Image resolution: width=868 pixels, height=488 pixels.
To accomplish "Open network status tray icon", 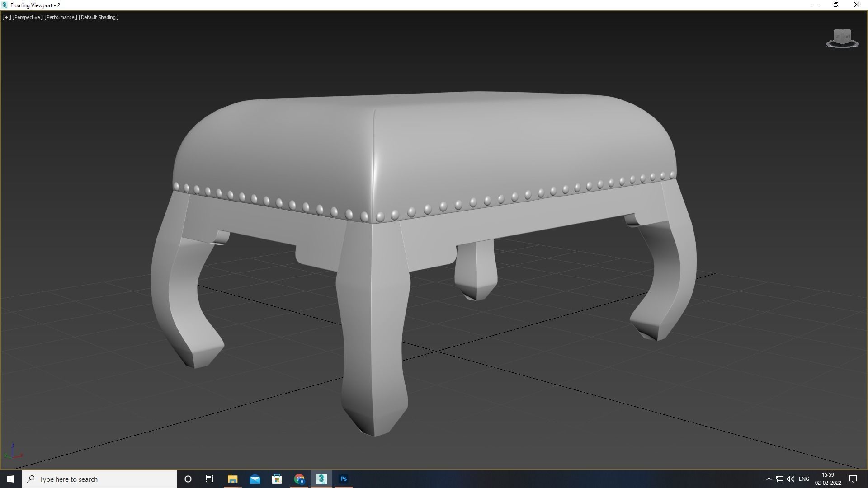I will tap(780, 479).
